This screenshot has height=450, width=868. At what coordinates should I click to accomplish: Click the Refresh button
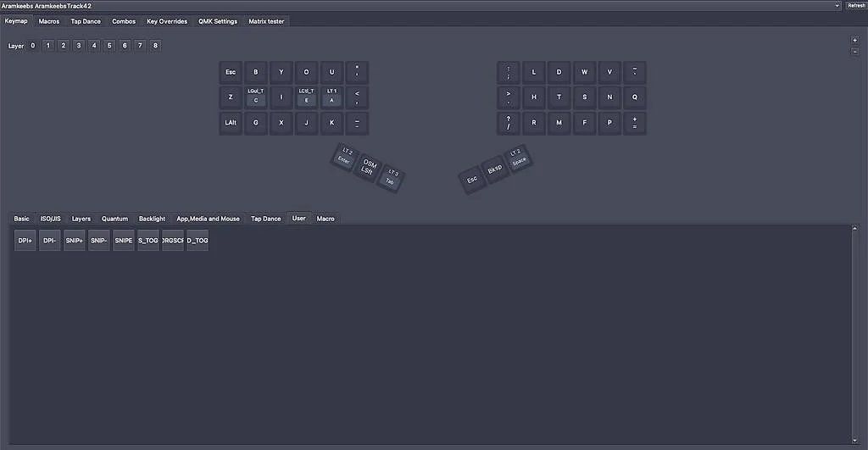coord(856,6)
